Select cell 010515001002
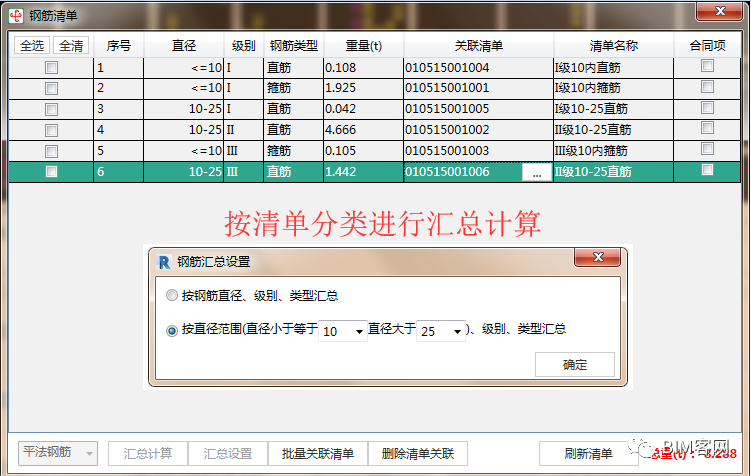 coord(478,130)
